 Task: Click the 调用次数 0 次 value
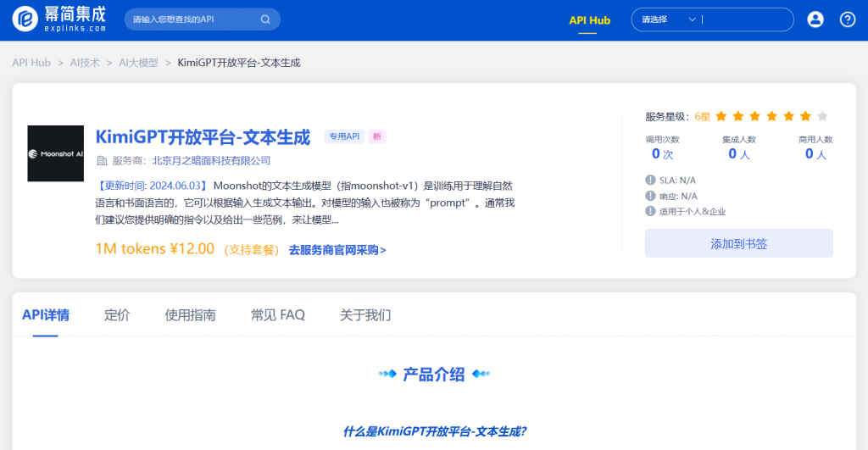pos(662,154)
